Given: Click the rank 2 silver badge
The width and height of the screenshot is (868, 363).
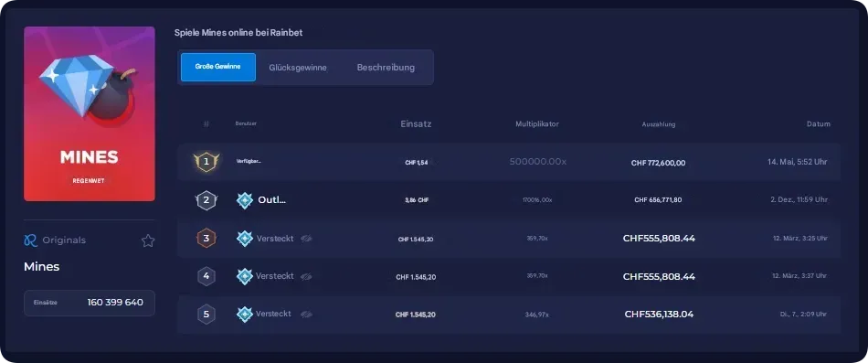Looking at the screenshot, I should click(206, 200).
